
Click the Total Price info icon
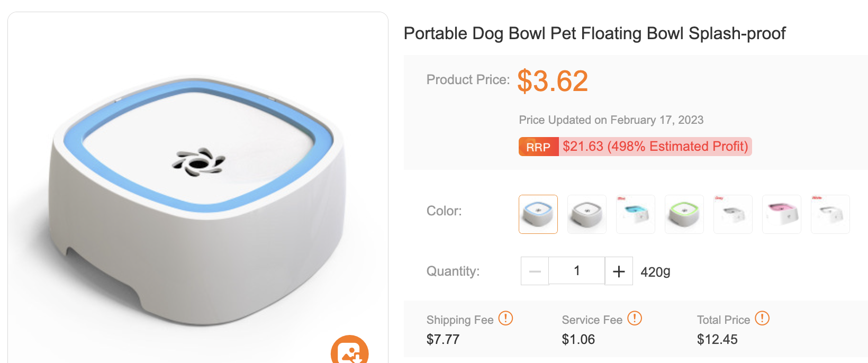[762, 318]
